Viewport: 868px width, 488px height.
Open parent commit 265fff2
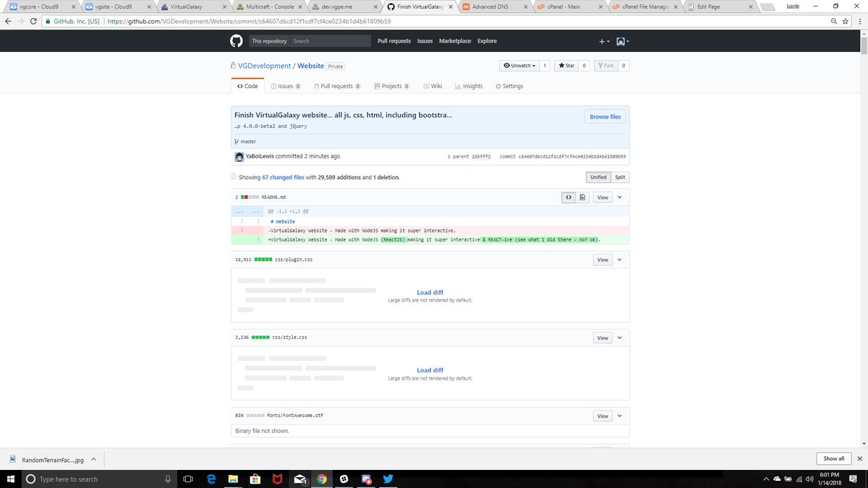tap(482, 156)
